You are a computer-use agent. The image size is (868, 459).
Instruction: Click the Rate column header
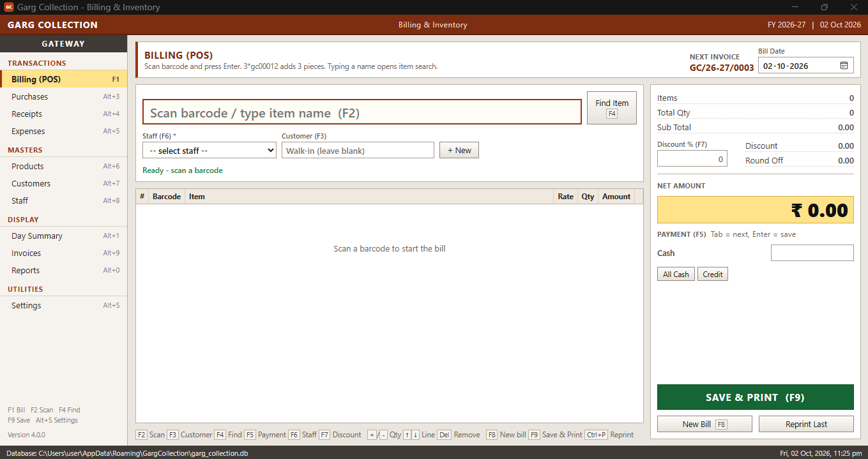[565, 196]
